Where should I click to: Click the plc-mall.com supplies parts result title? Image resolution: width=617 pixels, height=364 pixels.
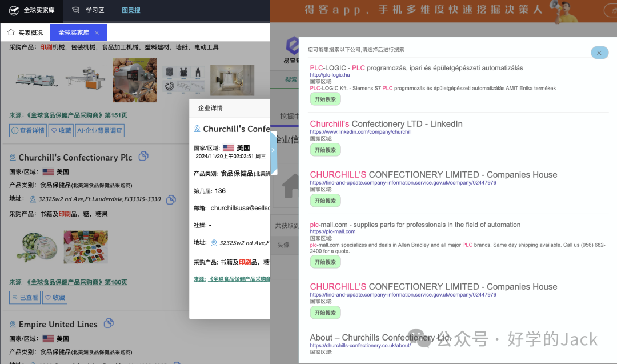(x=415, y=225)
